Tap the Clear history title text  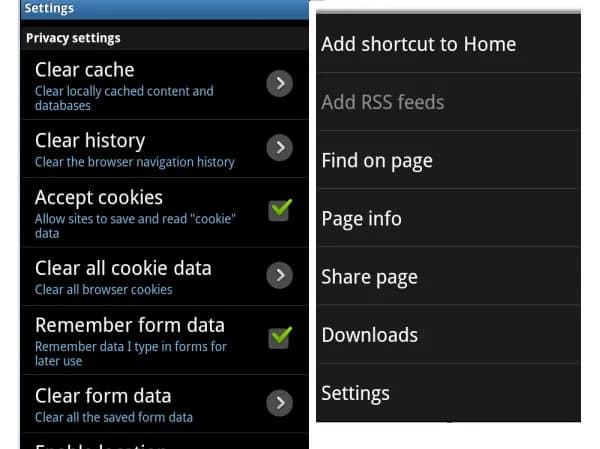pos(90,141)
